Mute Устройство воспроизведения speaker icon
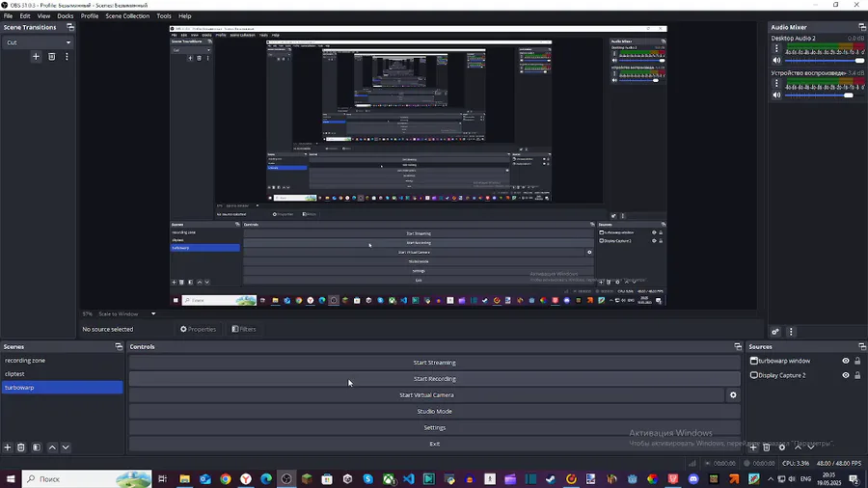 pos(776,95)
